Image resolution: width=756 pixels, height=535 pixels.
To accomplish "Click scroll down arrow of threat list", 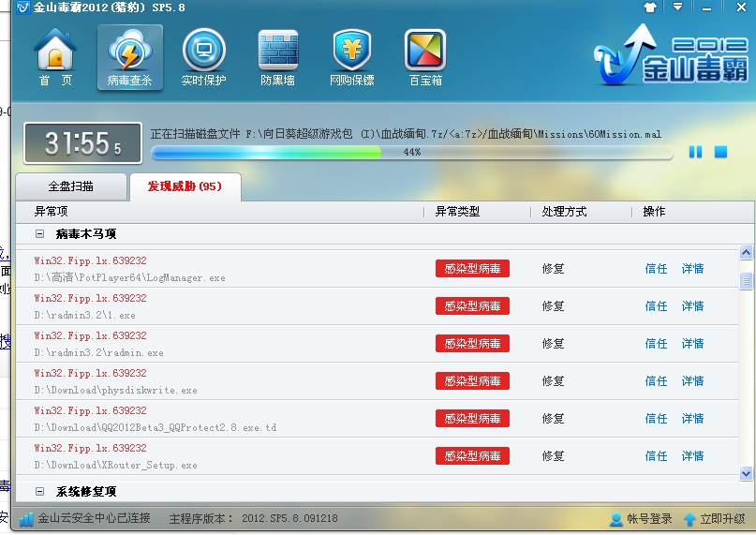I will (746, 474).
